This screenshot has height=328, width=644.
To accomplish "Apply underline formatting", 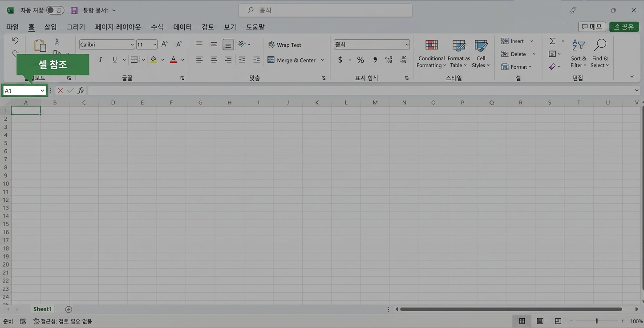I will (x=115, y=60).
